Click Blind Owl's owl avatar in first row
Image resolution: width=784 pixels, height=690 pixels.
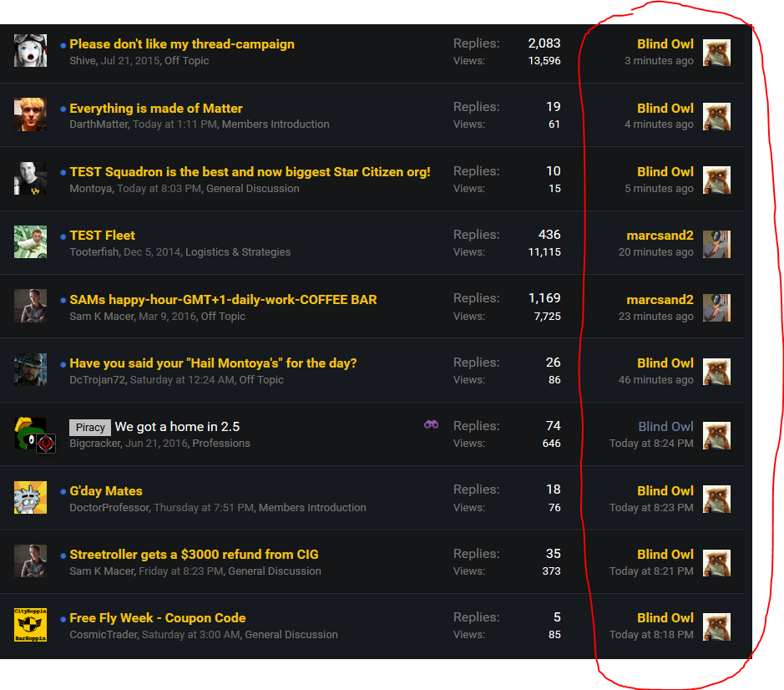coord(716,52)
